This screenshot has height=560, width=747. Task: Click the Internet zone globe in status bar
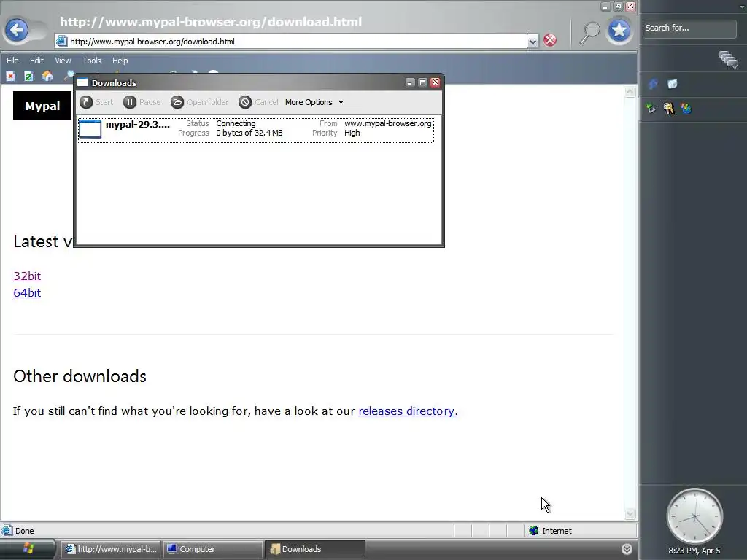[x=533, y=531]
